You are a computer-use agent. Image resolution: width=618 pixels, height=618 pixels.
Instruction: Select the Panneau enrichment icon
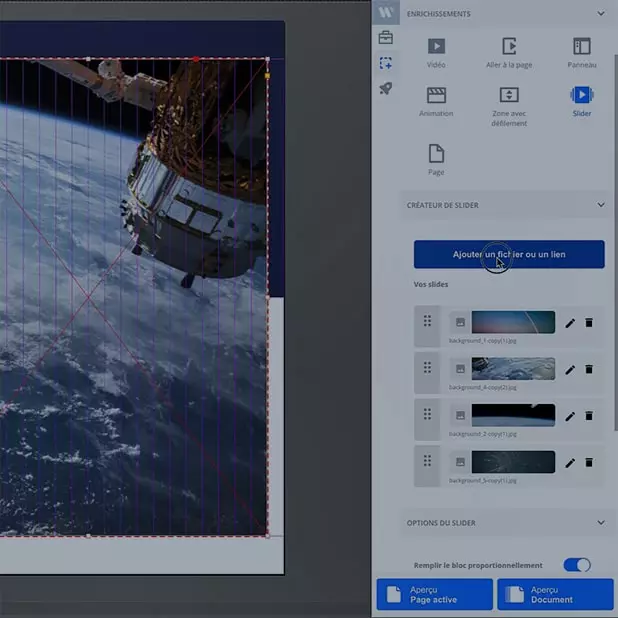tap(581, 46)
